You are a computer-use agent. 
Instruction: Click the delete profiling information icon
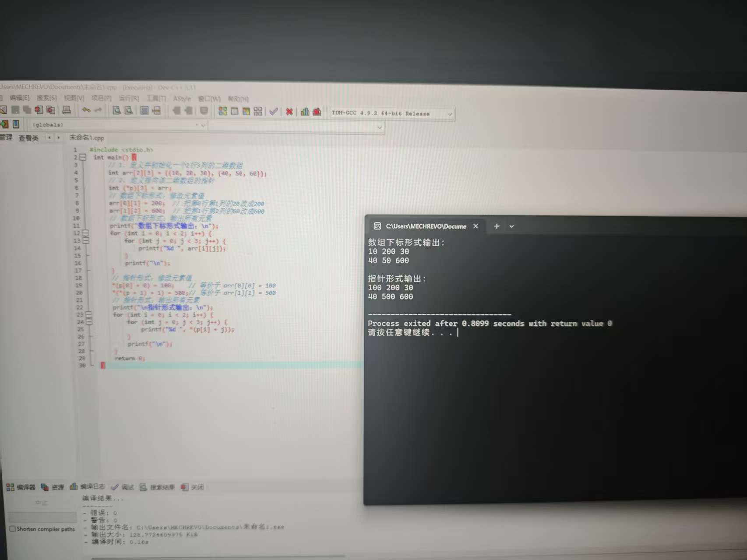pos(317,112)
